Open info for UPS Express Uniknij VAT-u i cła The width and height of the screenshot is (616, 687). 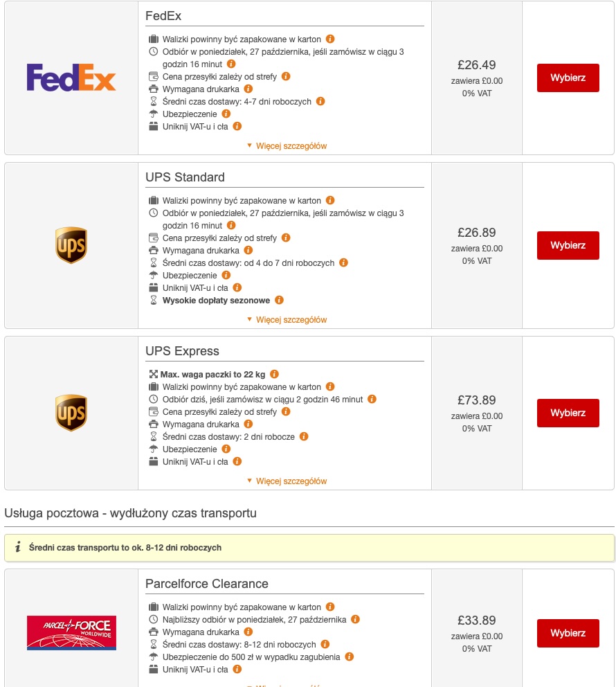pyautogui.click(x=237, y=461)
